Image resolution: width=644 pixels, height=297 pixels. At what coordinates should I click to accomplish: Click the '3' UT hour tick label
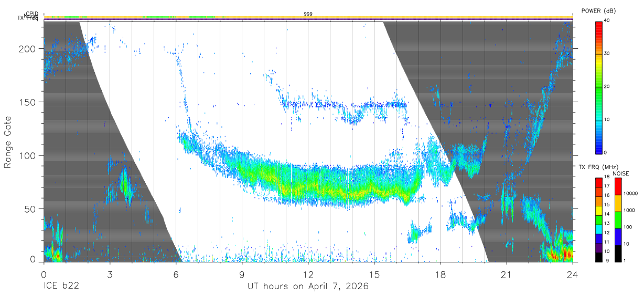click(x=110, y=274)
